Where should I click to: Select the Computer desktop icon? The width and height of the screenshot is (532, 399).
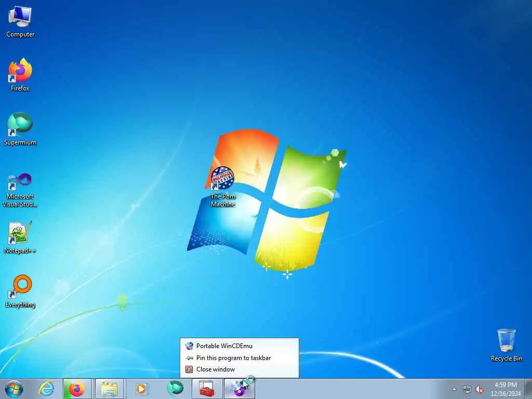click(x=20, y=21)
